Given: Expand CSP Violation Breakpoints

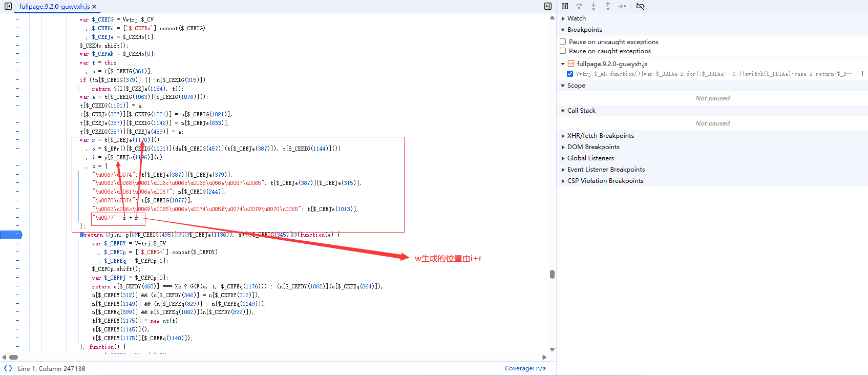Looking at the screenshot, I should coord(563,181).
